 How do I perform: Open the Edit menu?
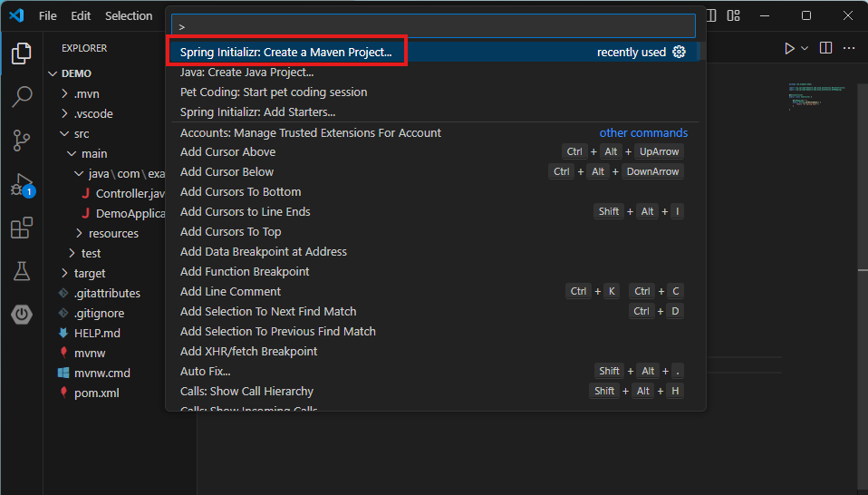tap(81, 15)
